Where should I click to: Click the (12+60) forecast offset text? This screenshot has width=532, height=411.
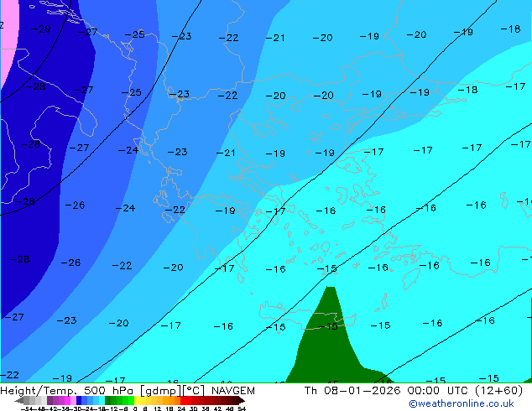coord(499,391)
